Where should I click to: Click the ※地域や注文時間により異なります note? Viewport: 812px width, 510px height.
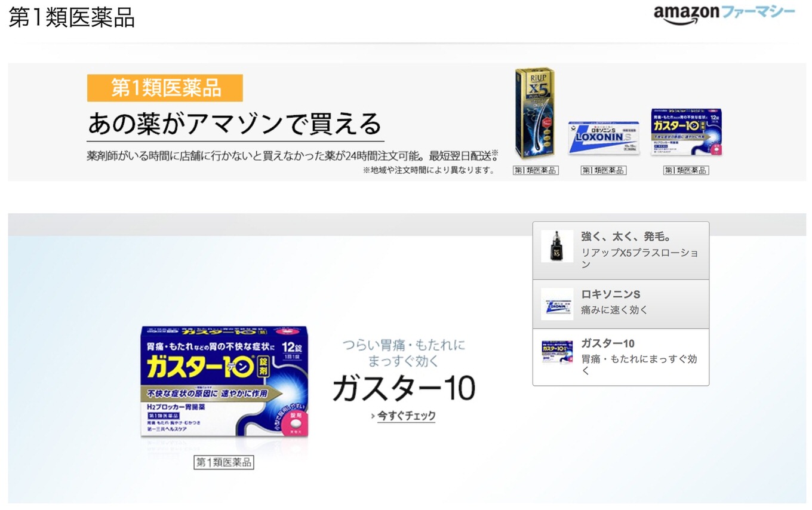point(429,170)
